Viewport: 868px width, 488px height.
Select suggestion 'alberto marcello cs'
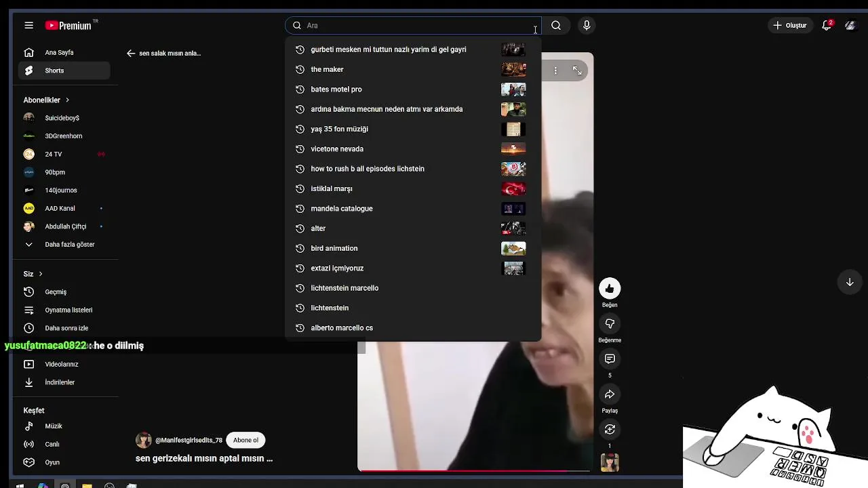[x=413, y=327]
